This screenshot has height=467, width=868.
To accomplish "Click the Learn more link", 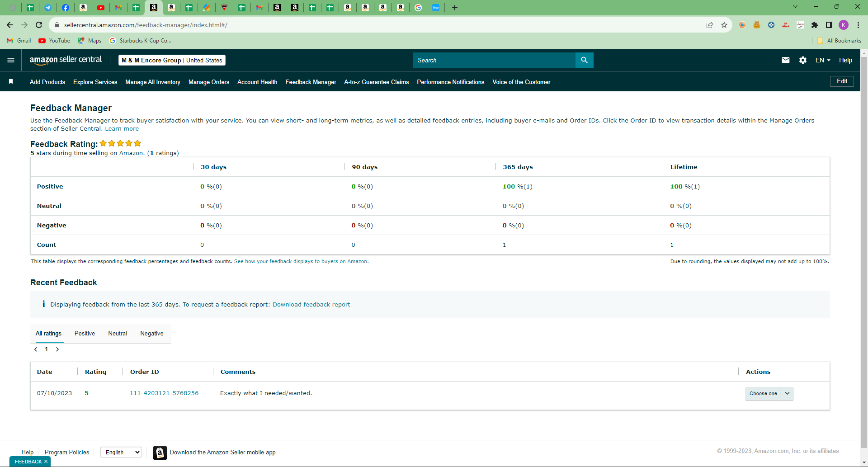I will click(122, 129).
